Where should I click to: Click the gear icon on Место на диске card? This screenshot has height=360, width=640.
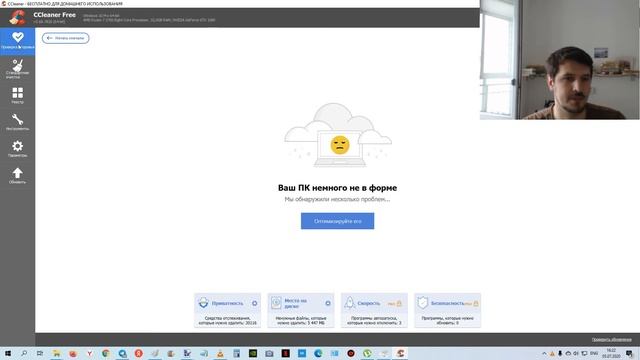pos(328,303)
